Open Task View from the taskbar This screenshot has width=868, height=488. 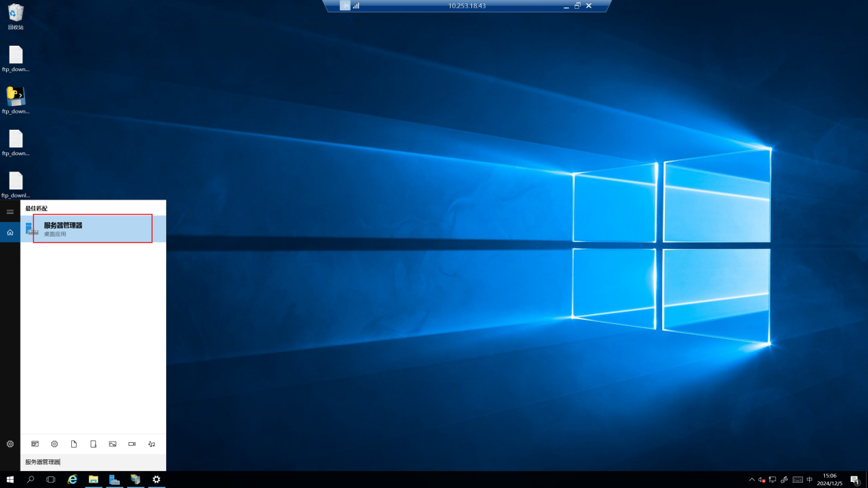(x=51, y=480)
